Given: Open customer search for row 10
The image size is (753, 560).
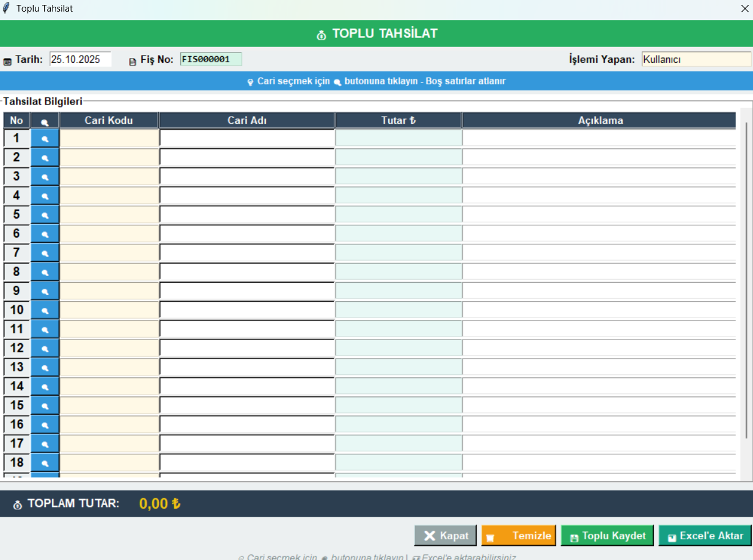Looking at the screenshot, I should 45,310.
